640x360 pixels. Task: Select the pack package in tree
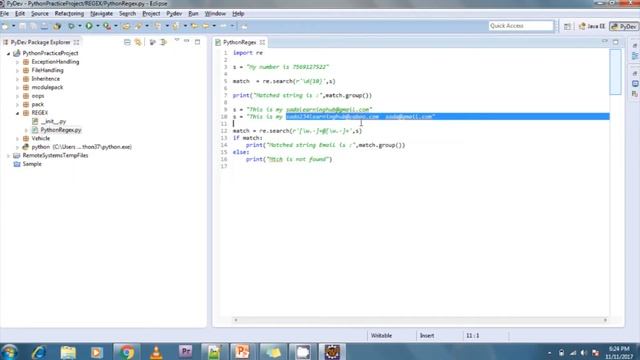coord(37,104)
